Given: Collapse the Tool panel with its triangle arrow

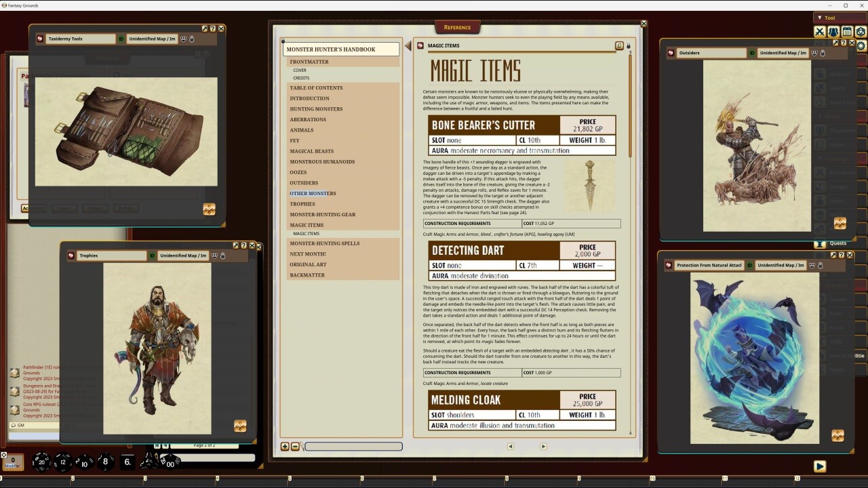Looking at the screenshot, I should click(x=821, y=18).
